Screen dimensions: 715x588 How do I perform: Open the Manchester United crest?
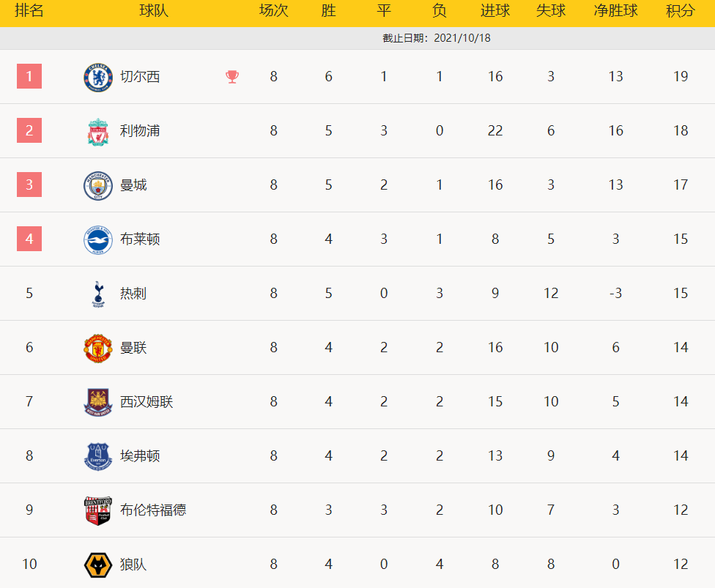[x=98, y=349]
